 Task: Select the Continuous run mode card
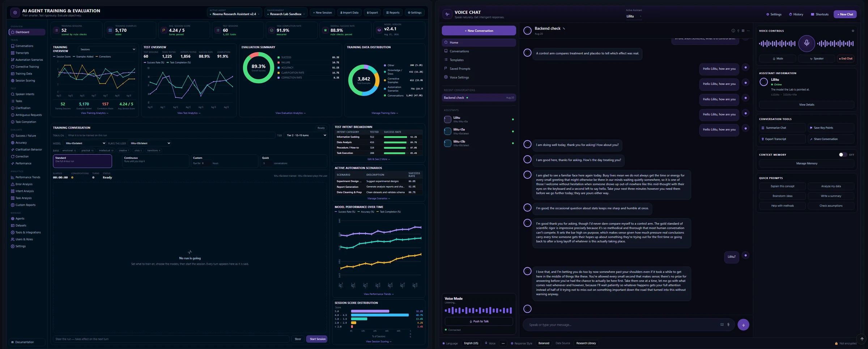(x=155, y=161)
